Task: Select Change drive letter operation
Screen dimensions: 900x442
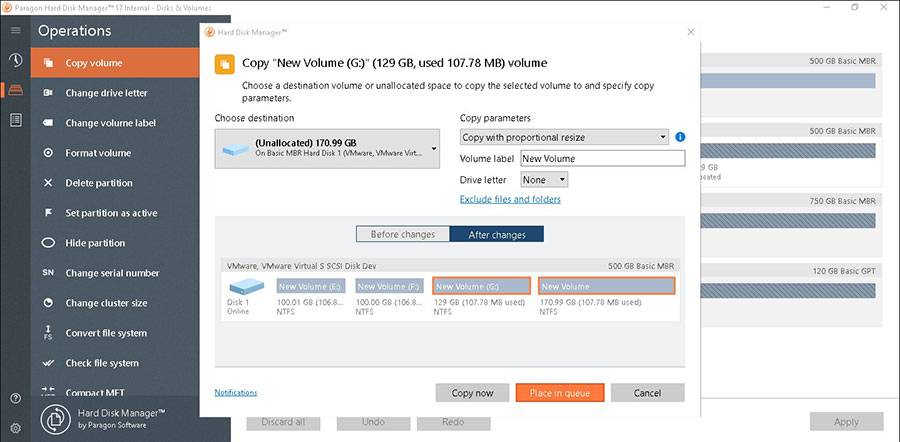Action: click(115, 93)
